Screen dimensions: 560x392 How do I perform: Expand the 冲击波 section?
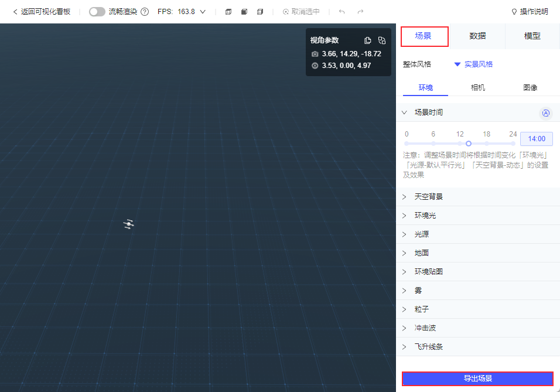(x=478, y=328)
